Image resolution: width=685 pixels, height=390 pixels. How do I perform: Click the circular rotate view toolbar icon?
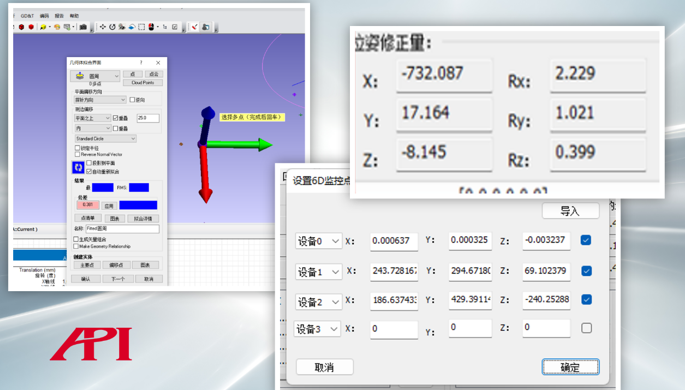tap(112, 27)
